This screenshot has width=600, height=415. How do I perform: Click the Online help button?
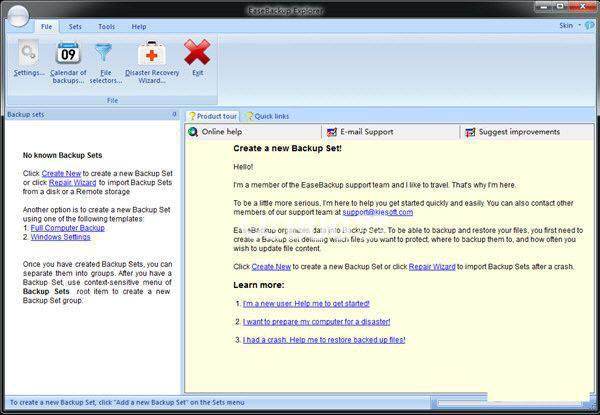253,132
